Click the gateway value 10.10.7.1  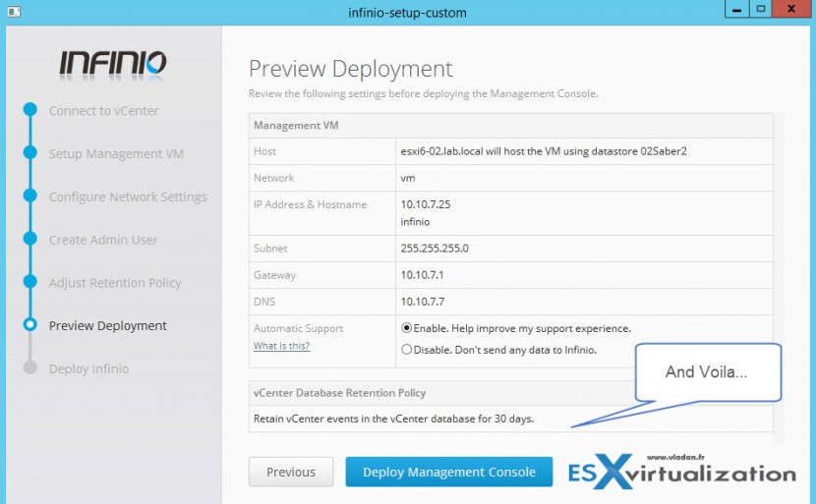[x=422, y=275]
